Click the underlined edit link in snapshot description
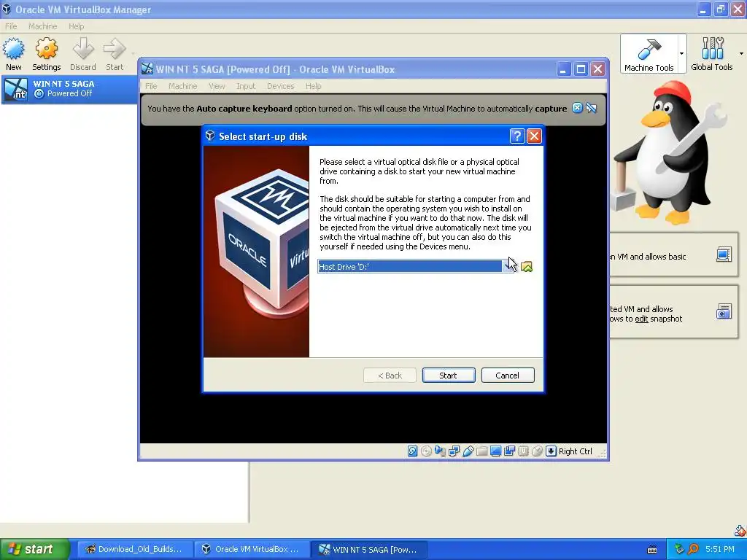 click(x=641, y=319)
